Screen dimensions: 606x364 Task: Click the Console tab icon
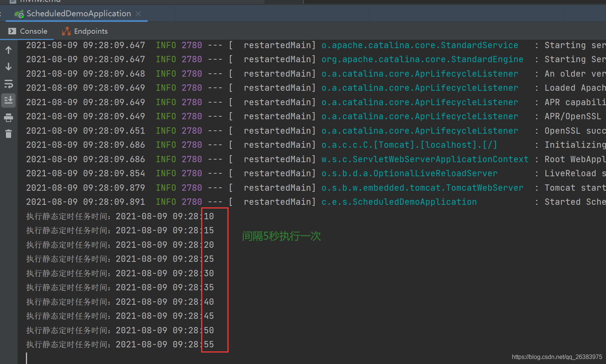[x=12, y=31]
